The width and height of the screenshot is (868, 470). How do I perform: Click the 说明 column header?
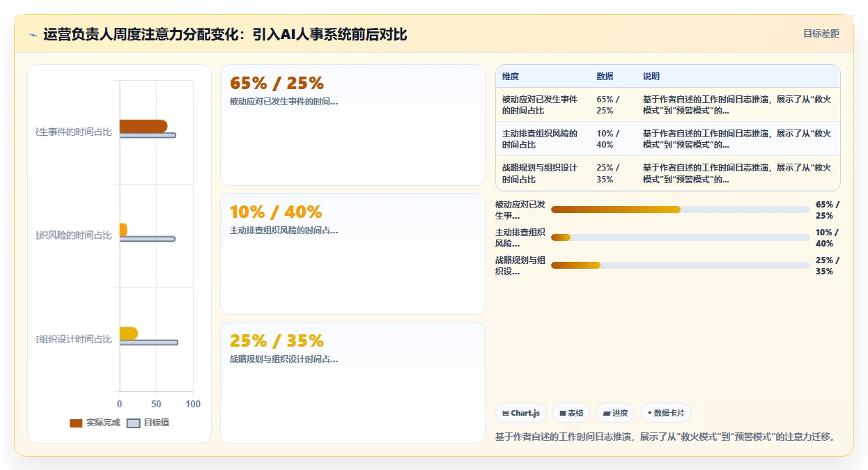coord(651,77)
